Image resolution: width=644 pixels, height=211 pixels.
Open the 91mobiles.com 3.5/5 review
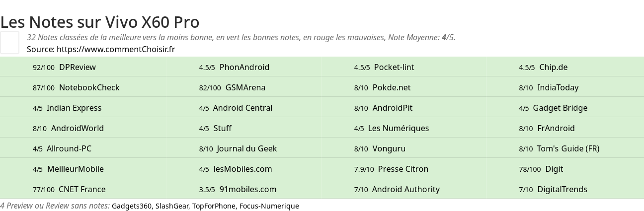(x=238, y=189)
